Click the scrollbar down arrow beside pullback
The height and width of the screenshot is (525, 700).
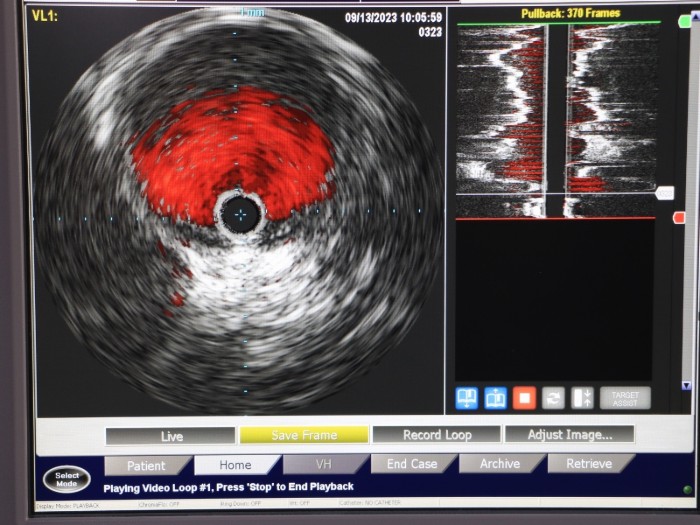(x=685, y=385)
